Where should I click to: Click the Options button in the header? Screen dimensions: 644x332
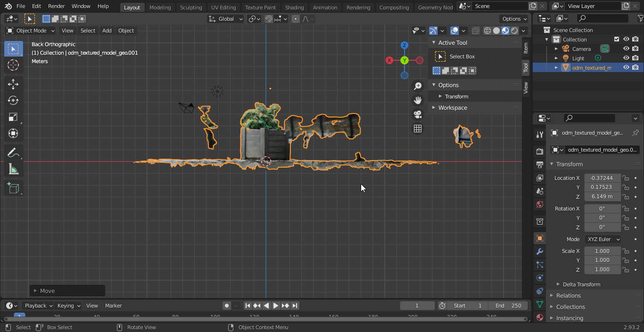tap(514, 19)
